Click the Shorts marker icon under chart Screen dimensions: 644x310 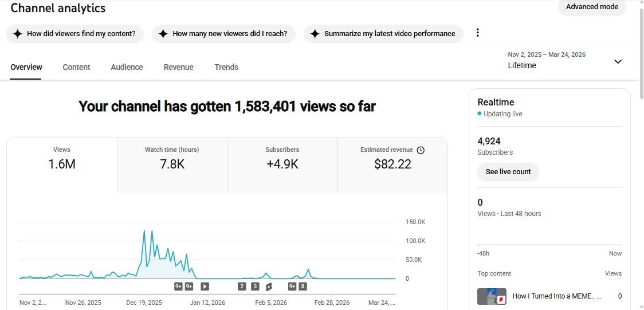(269, 287)
